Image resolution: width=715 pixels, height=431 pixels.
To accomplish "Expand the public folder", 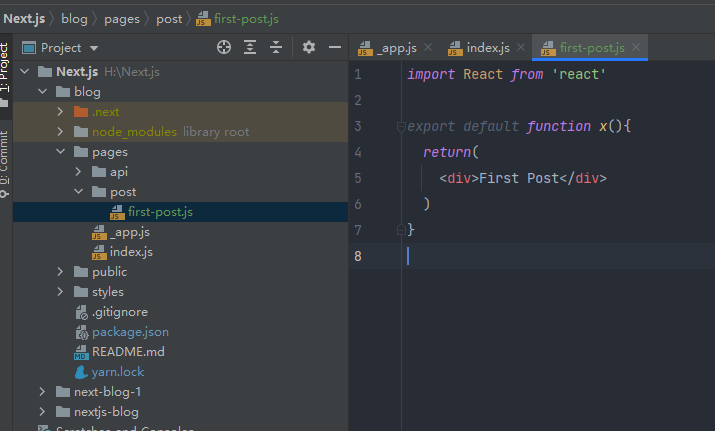I will click(x=60, y=272).
